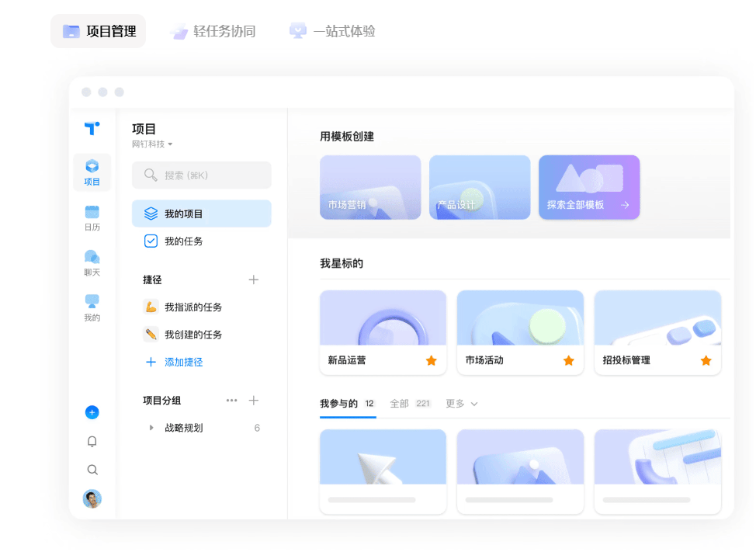Open the 聊天 chat icon

tap(92, 262)
